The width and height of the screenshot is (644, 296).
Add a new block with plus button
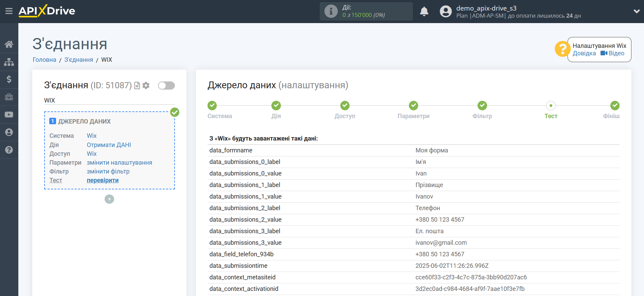pos(109,199)
